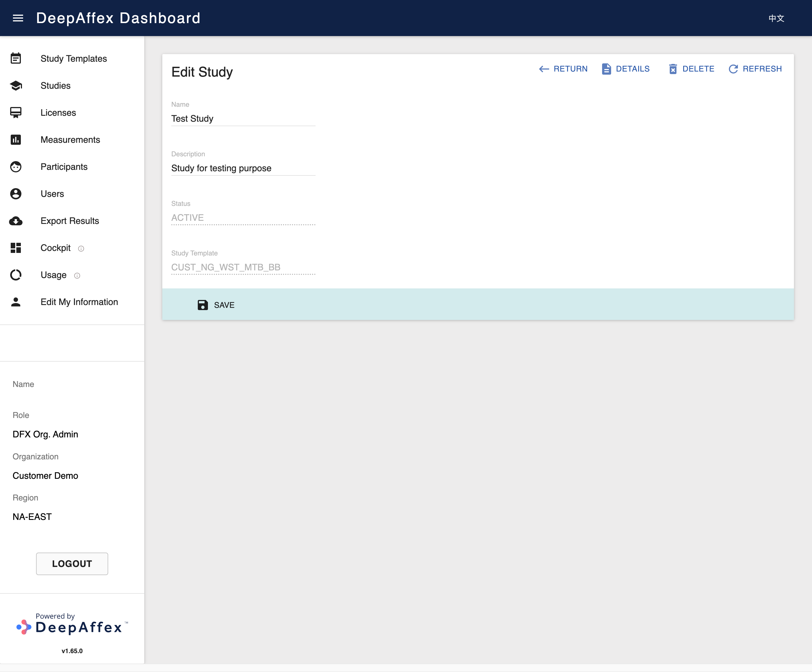812x672 pixels.
Task: Open the Licenses menu item
Action: point(58,112)
